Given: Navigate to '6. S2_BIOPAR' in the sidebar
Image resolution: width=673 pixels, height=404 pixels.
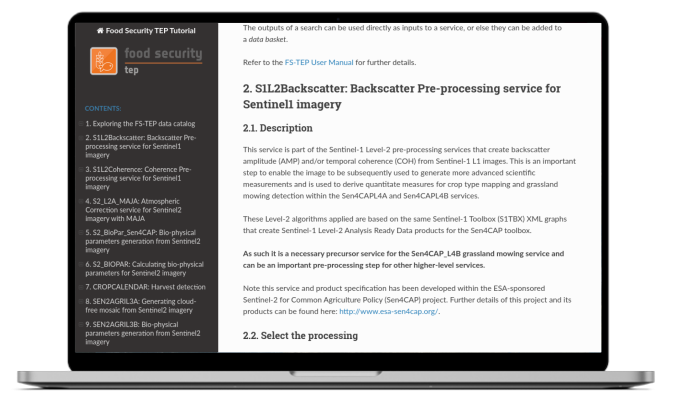Looking at the screenshot, I should (x=144, y=269).
